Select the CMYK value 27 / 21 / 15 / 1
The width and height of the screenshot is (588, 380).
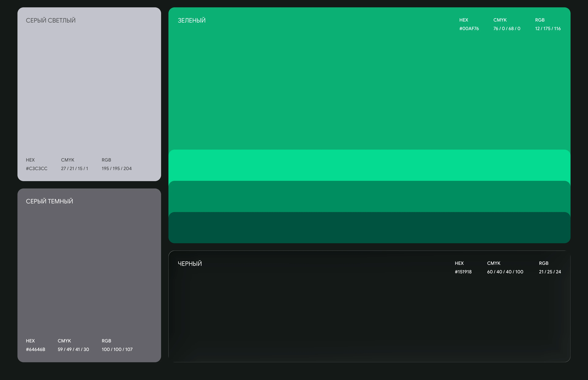tap(75, 169)
